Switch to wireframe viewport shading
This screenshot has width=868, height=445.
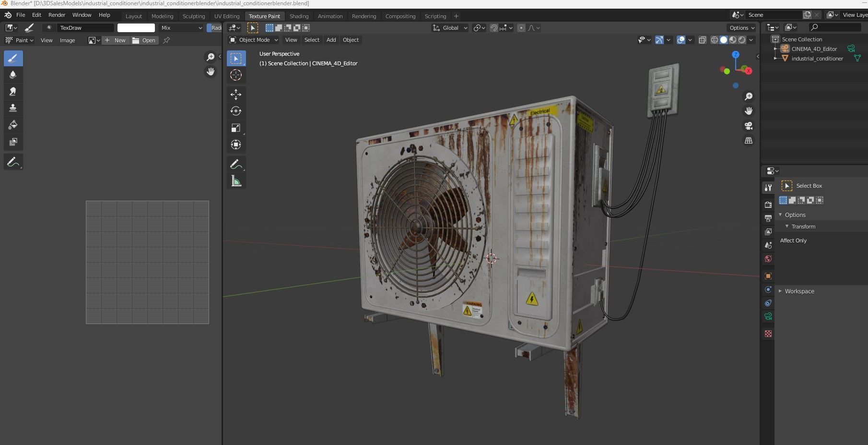click(x=715, y=40)
